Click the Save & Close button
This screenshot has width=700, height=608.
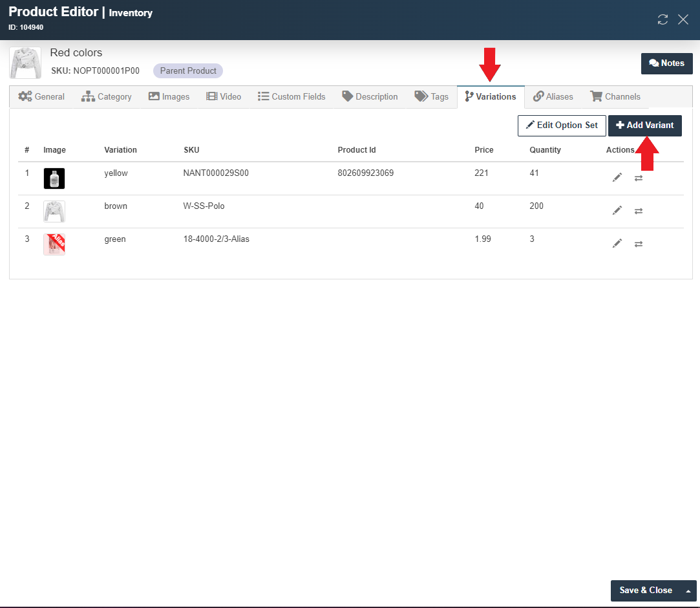[x=646, y=591]
